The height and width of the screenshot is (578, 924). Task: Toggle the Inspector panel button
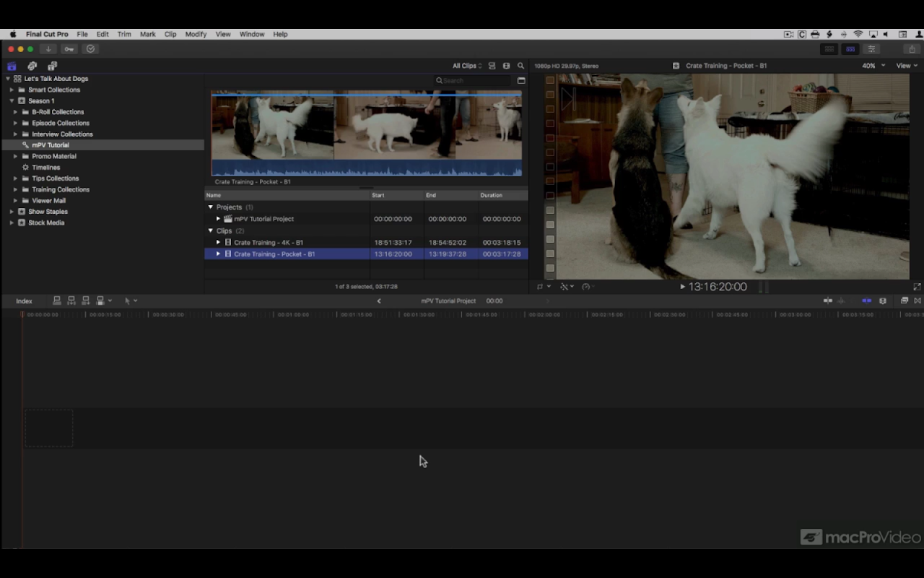(871, 49)
